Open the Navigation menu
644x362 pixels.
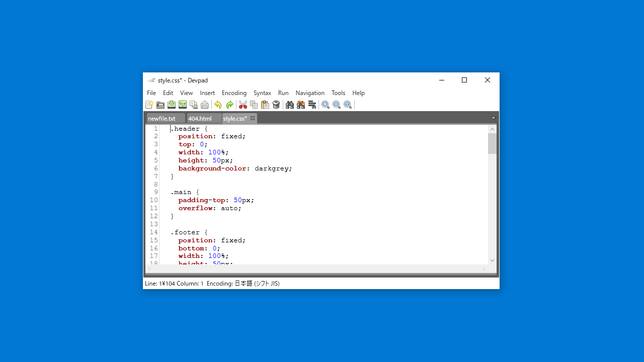(310, 93)
